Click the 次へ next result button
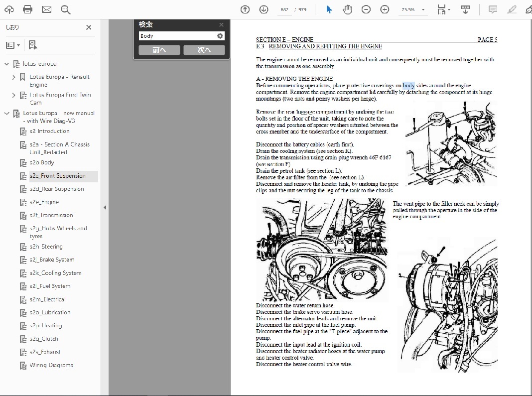Viewport: 532px width, 396px height. [204, 50]
